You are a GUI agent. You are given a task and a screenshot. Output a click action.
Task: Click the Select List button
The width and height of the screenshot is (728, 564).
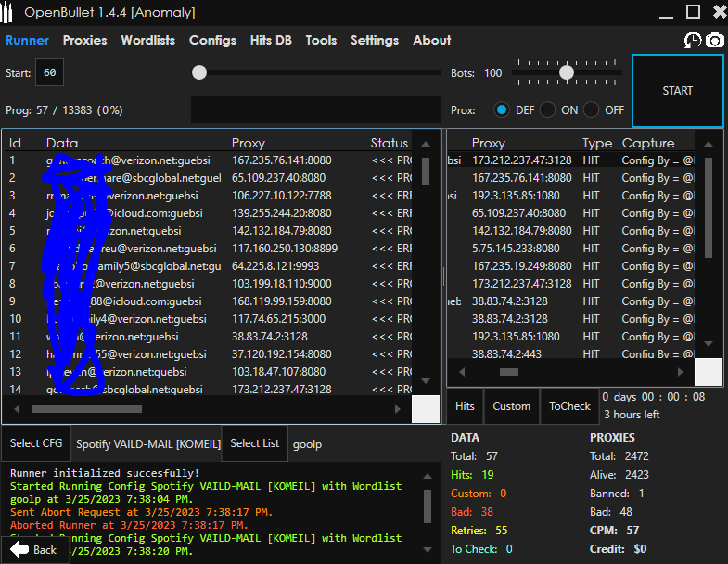(x=255, y=443)
